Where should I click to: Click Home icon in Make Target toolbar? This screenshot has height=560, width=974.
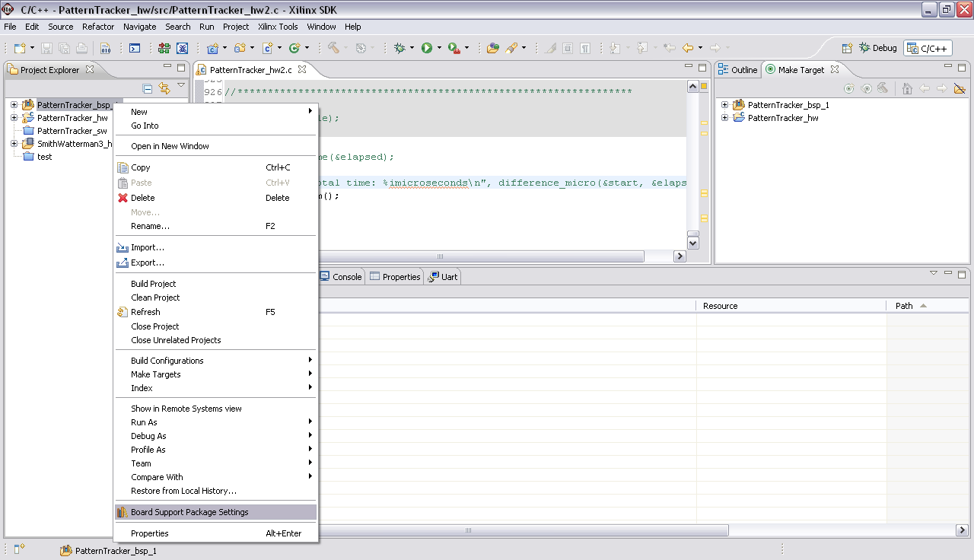pos(906,88)
